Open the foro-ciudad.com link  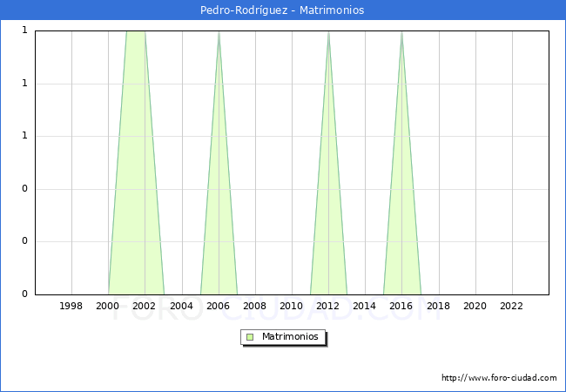click(499, 378)
